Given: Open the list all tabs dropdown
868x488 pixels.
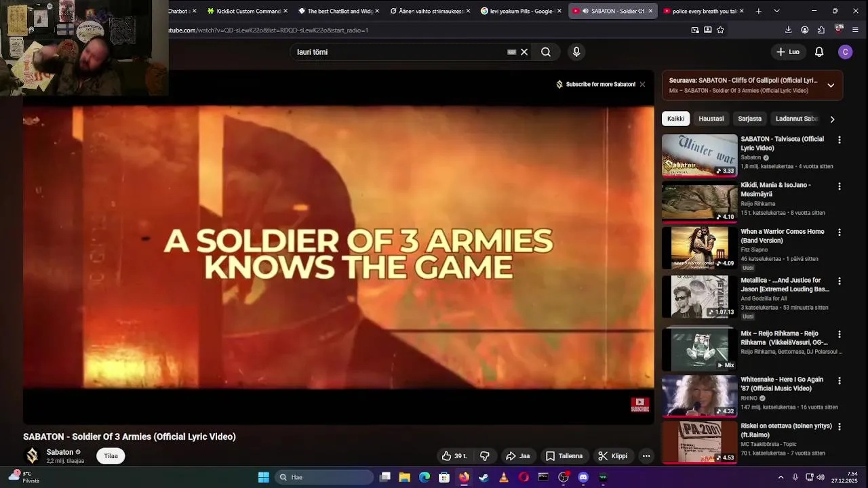Looking at the screenshot, I should click(x=776, y=11).
